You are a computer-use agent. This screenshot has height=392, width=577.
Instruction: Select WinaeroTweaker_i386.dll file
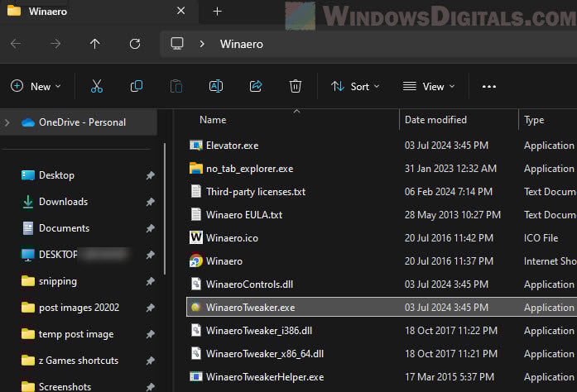click(258, 331)
